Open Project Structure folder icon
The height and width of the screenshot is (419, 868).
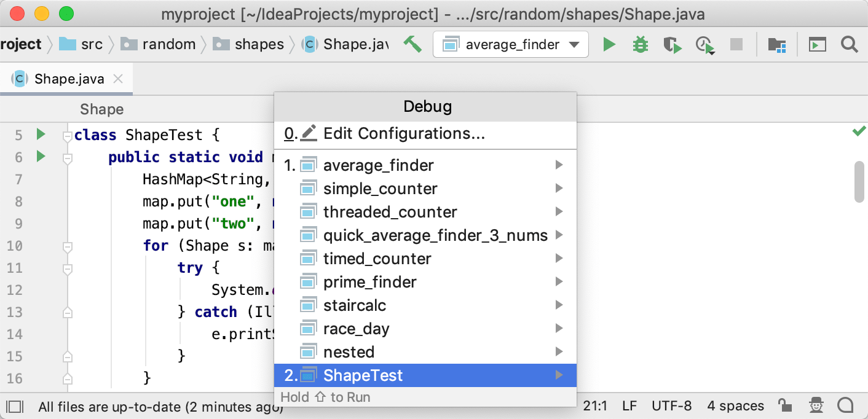(x=777, y=45)
